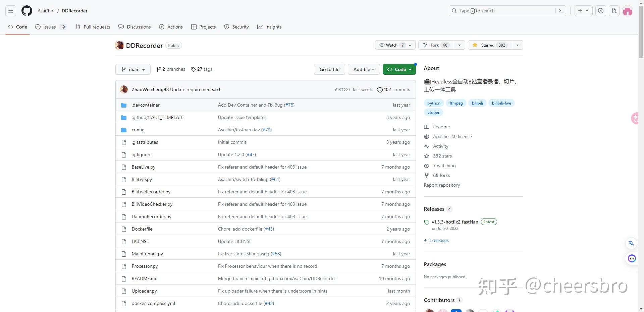
Task: Click the fork icon beside 68 forks
Action: [x=427, y=175]
